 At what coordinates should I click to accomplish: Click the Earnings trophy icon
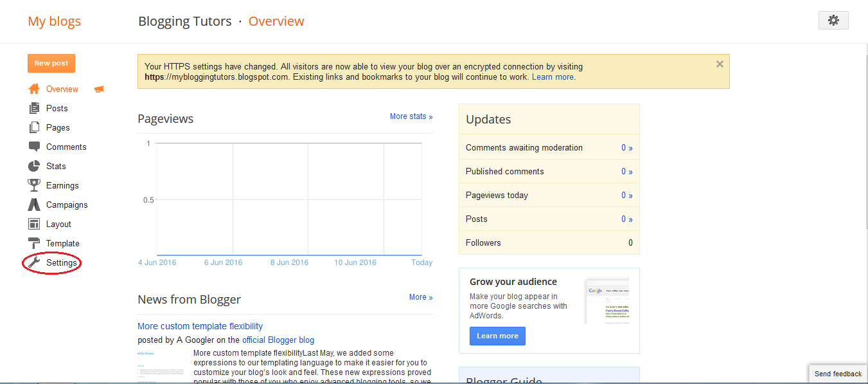34,185
